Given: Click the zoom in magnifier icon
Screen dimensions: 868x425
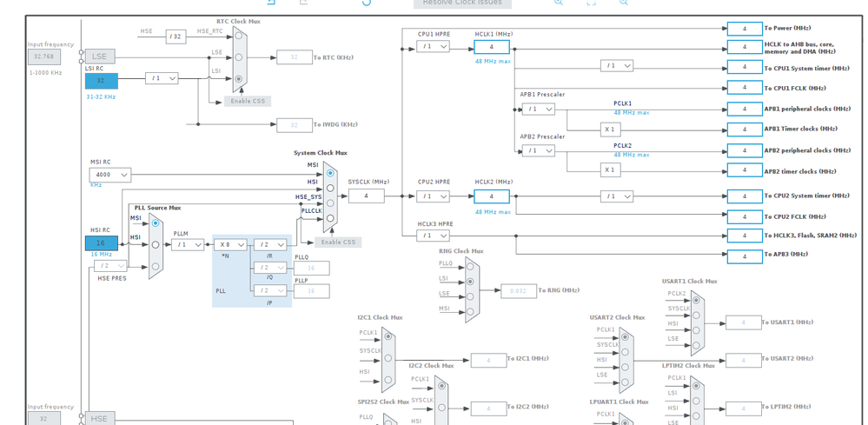Looking at the screenshot, I should tap(559, 3).
